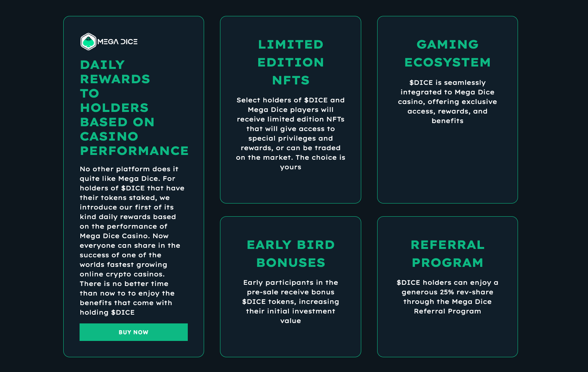The image size is (588, 372).
Task: Click the "pre-sale receive bonus" line
Action: click(290, 292)
